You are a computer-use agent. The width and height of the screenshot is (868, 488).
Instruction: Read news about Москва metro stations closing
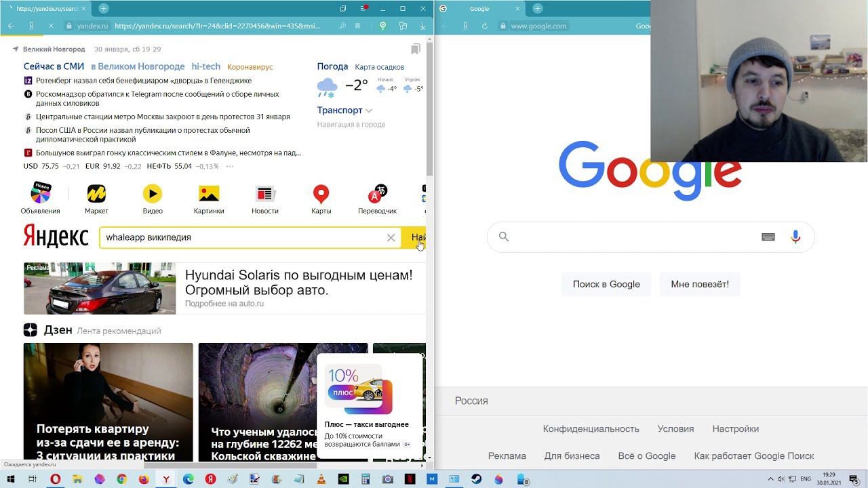[x=163, y=117]
